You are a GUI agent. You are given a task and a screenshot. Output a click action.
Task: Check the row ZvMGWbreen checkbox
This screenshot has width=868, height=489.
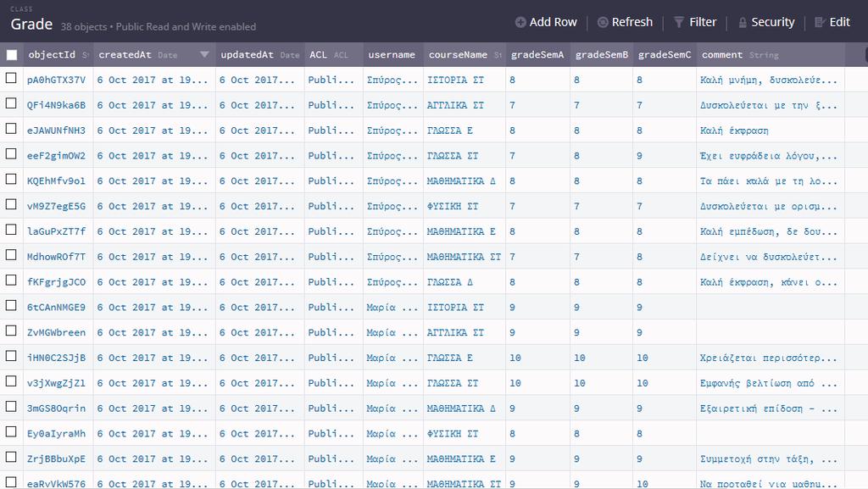(11, 331)
